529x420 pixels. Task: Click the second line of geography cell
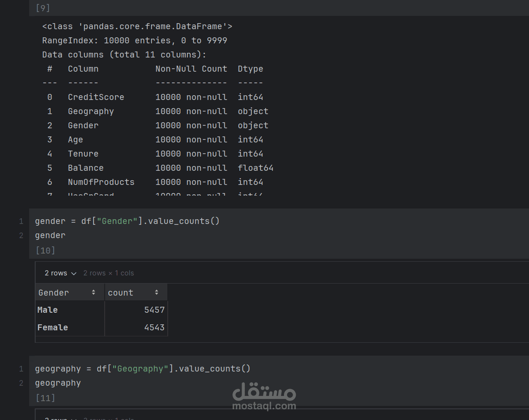(x=58, y=383)
